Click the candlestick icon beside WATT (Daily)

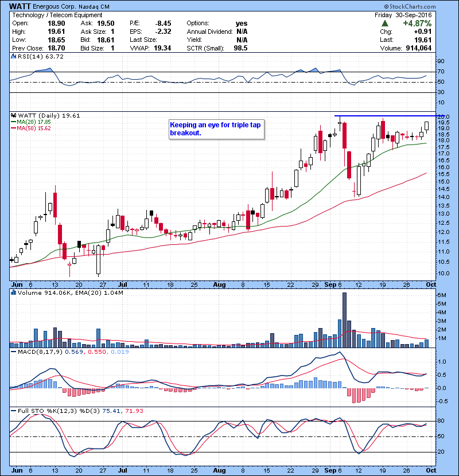point(13,115)
